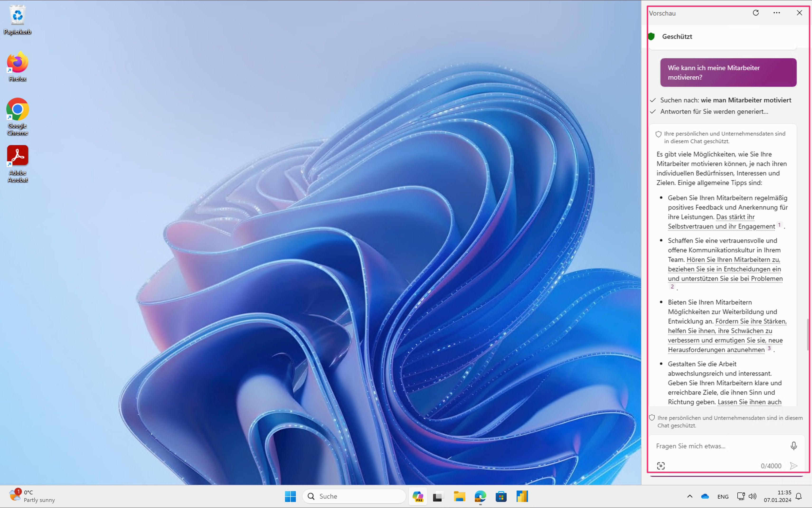The height and width of the screenshot is (508, 812).
Task: Click the Copilot refresh icon
Action: pyautogui.click(x=755, y=13)
